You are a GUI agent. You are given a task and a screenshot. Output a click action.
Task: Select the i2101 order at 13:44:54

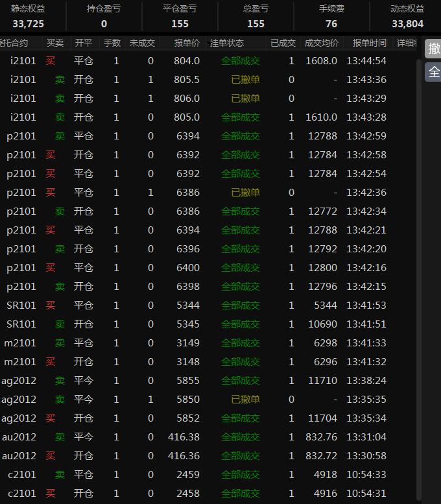(195, 61)
